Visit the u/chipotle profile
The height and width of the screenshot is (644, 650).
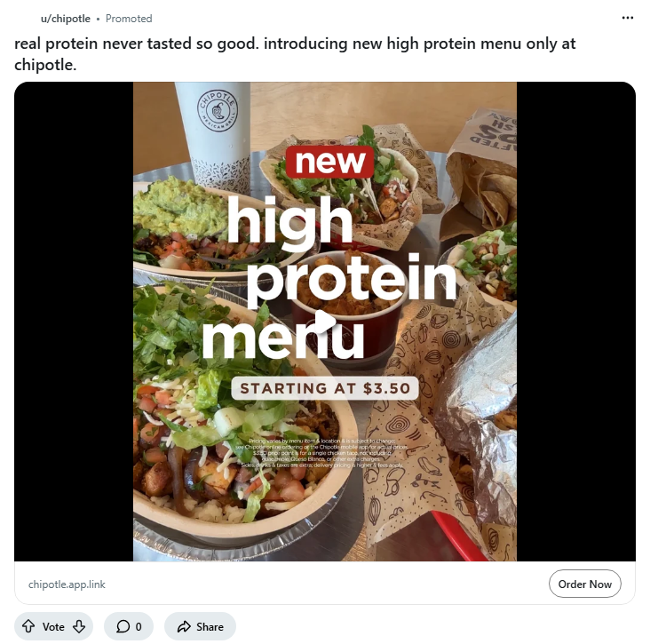[65, 18]
